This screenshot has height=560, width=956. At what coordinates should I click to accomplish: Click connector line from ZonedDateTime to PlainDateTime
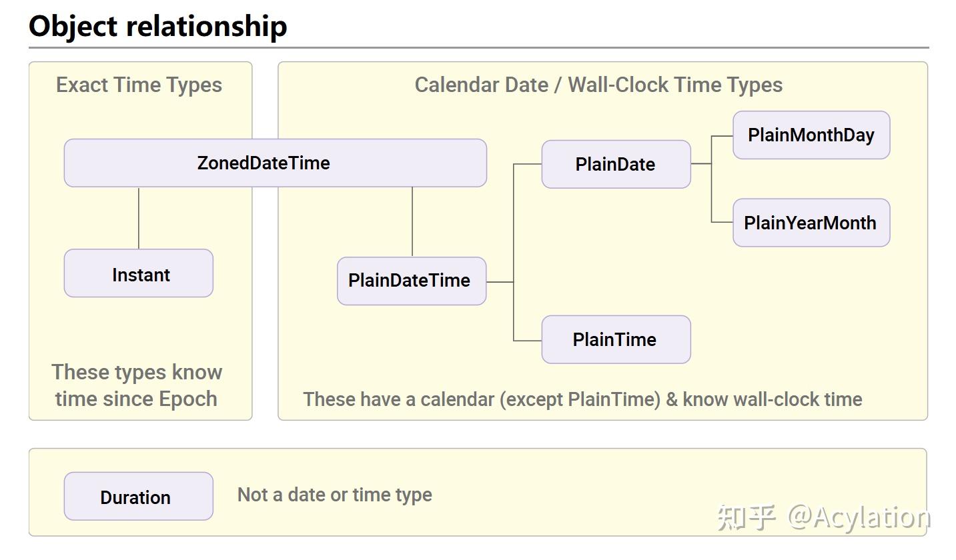(412, 221)
